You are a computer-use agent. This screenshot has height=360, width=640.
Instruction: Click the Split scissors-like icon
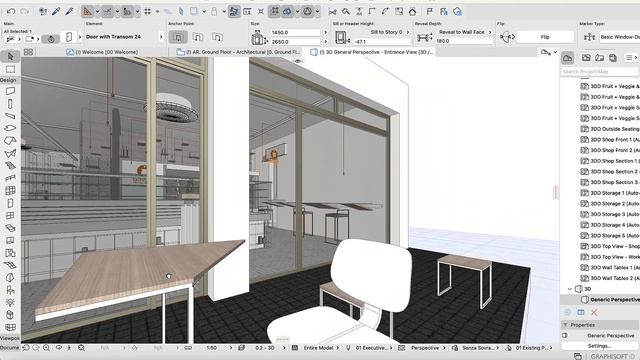point(333,11)
